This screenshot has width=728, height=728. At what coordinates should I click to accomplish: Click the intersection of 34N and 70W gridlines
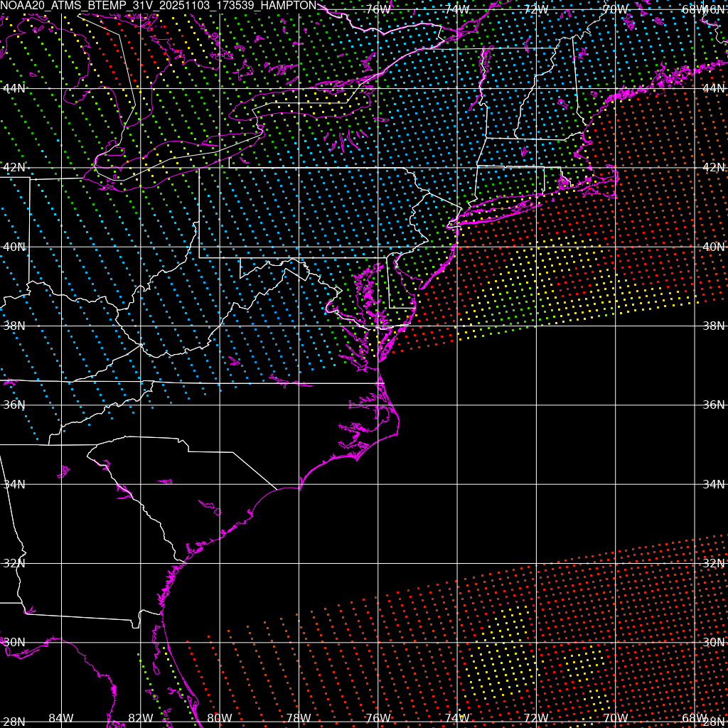pyautogui.click(x=615, y=484)
